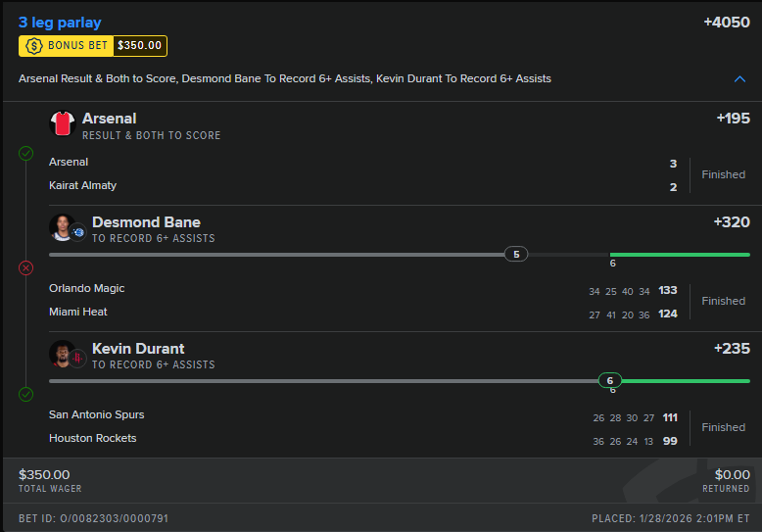Viewport: 762px width, 532px height.
Task: Click the +195 Arsenal odds
Action: [x=733, y=119]
